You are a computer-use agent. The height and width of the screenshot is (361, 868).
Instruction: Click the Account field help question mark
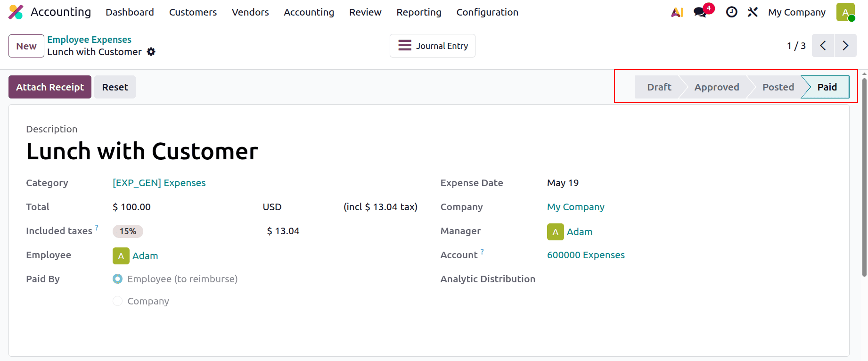(483, 252)
